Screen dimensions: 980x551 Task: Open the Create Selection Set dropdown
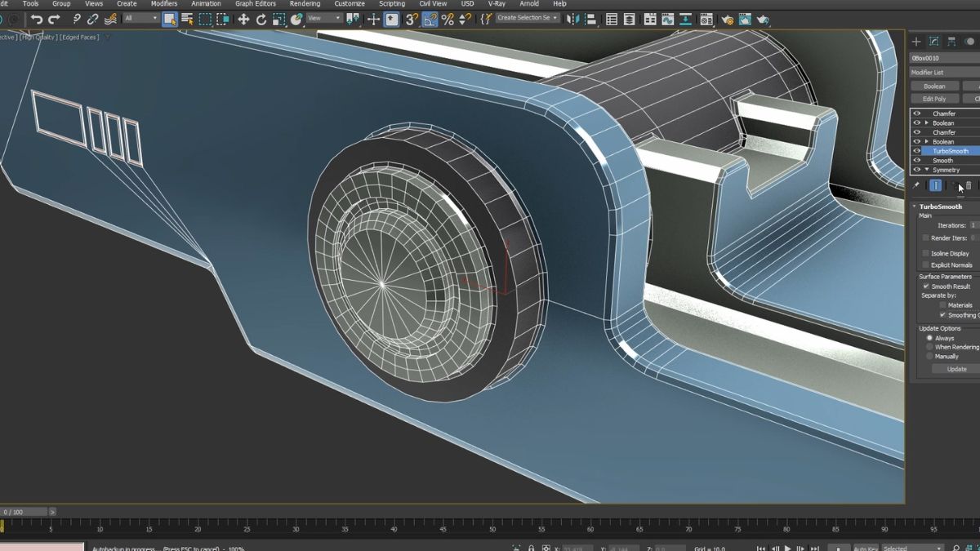click(555, 17)
